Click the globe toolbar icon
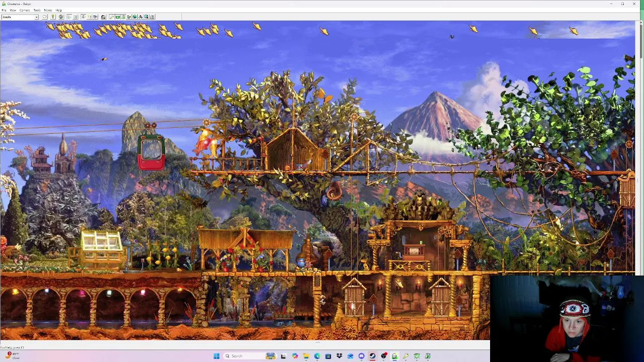 [x=61, y=17]
